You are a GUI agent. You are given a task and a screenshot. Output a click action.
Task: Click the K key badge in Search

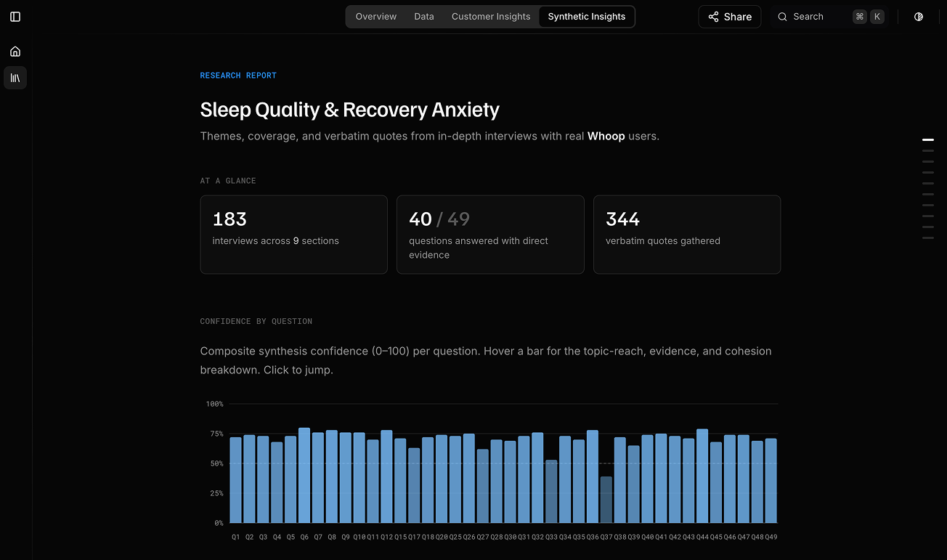pyautogui.click(x=877, y=17)
